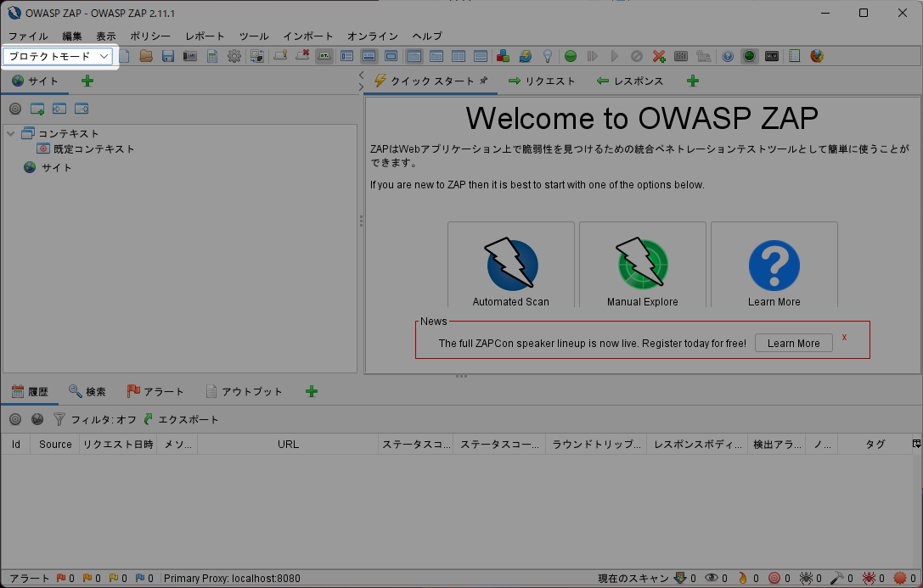Open the ポリシー menu
Screen dimensions: 923x588
coord(150,36)
